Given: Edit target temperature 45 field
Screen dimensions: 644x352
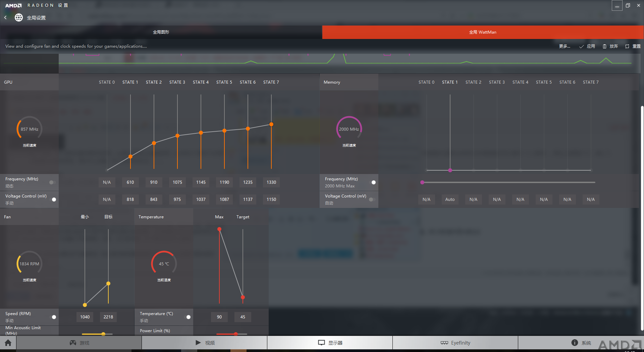Looking at the screenshot, I should [x=243, y=317].
